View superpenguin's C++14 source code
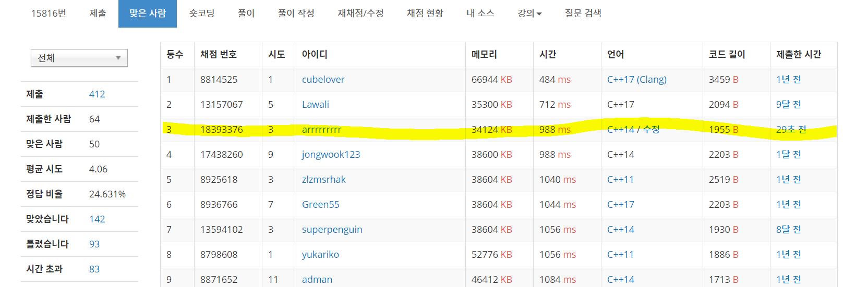The height and width of the screenshot is (287, 868). [x=621, y=230]
